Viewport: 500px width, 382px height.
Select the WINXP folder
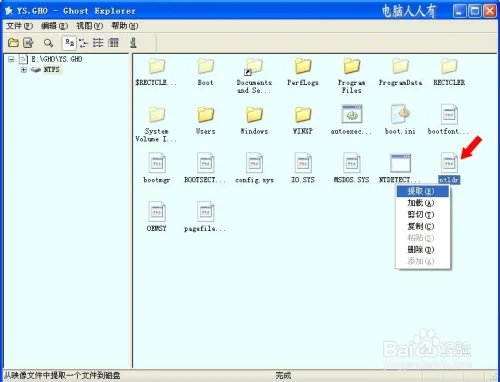[303, 114]
